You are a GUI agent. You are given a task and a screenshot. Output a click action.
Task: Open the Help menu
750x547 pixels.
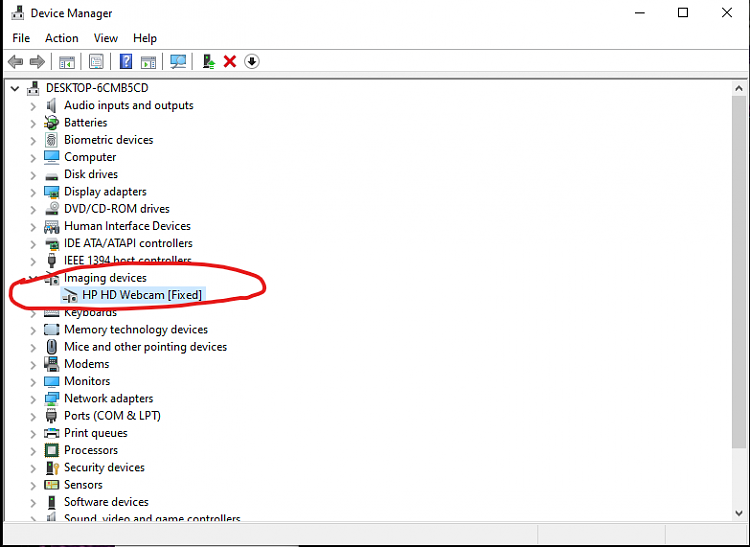145,38
